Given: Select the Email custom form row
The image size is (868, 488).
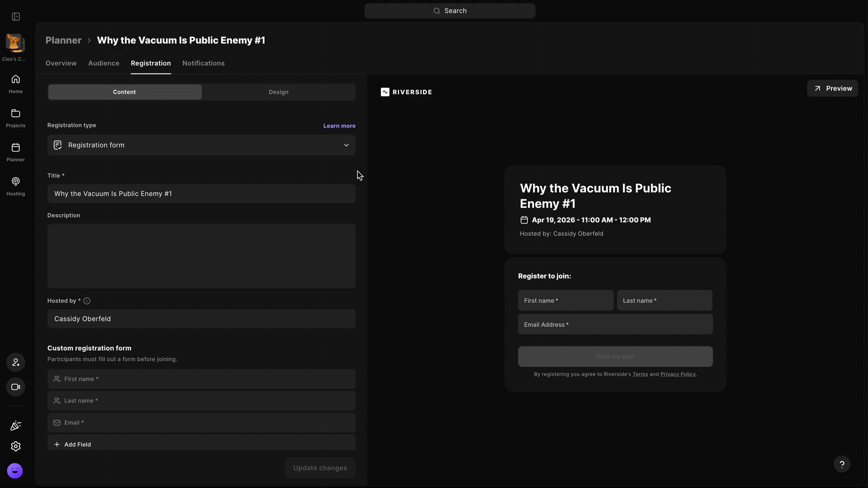Looking at the screenshot, I should coord(201,423).
